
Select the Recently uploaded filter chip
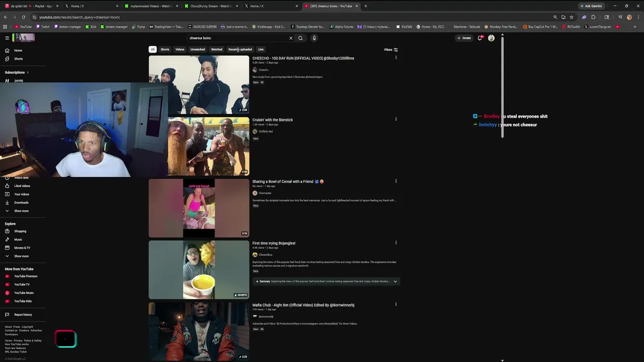240,49
